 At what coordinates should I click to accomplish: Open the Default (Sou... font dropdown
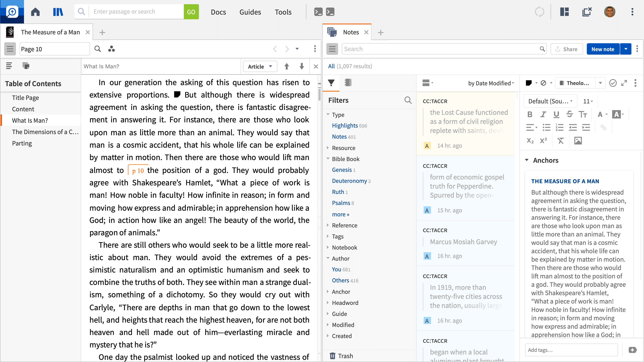point(550,101)
